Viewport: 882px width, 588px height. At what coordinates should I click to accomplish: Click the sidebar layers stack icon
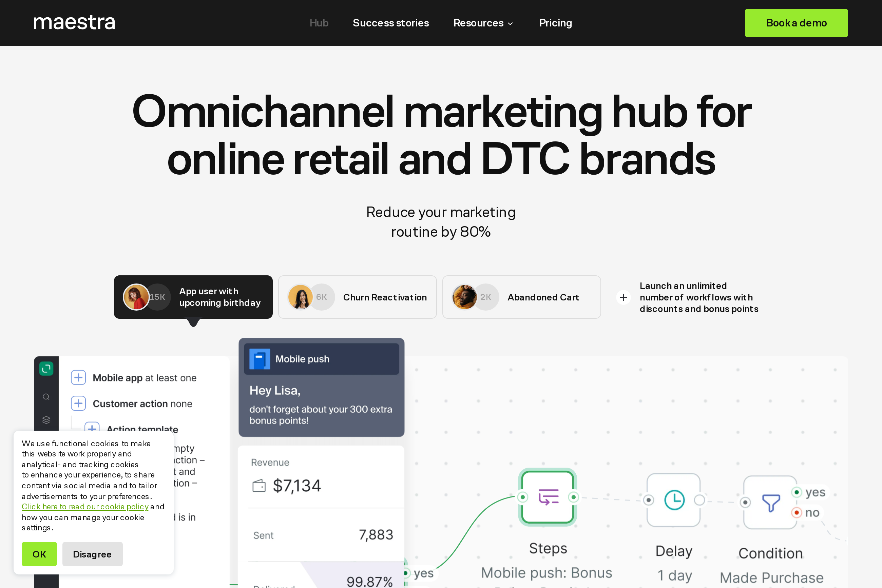tap(46, 419)
